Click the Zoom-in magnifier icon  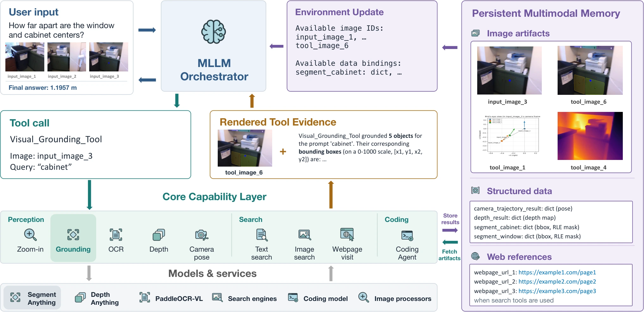tap(30, 235)
